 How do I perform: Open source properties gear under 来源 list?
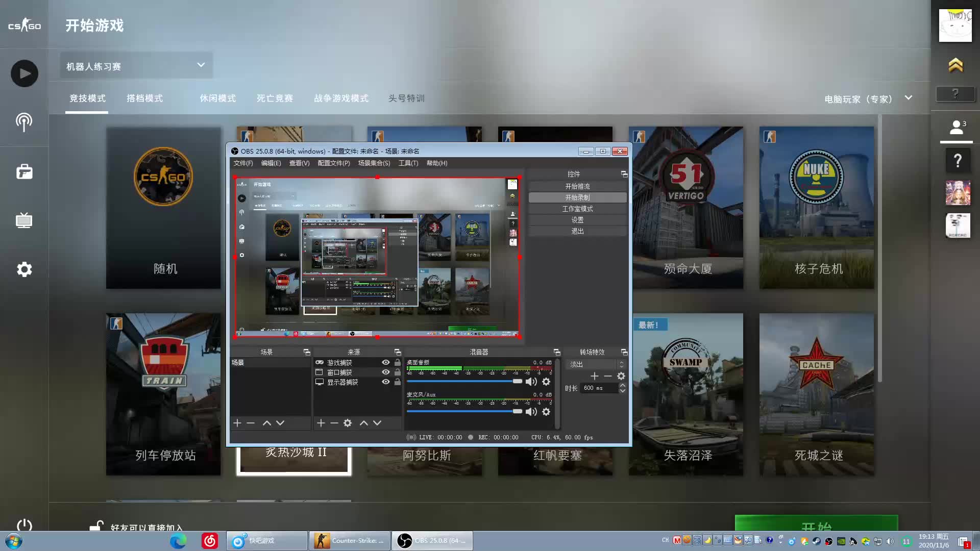click(x=348, y=423)
